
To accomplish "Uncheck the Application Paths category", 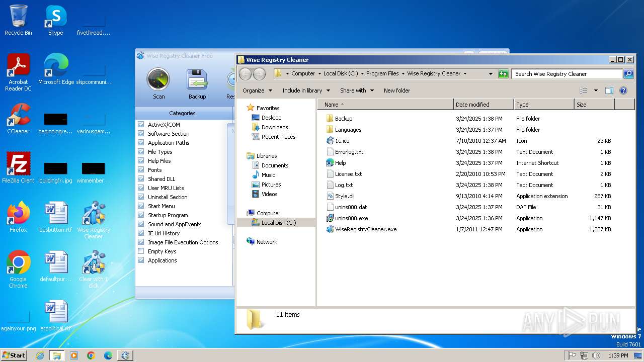I will (x=141, y=143).
